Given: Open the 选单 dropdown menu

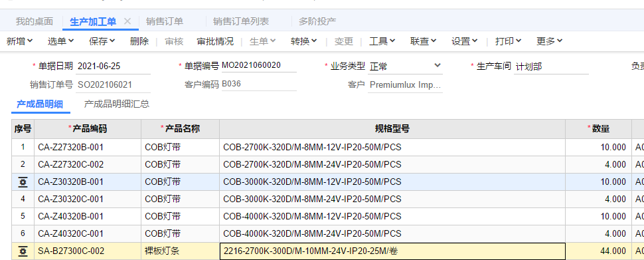Looking at the screenshot, I should (60, 41).
